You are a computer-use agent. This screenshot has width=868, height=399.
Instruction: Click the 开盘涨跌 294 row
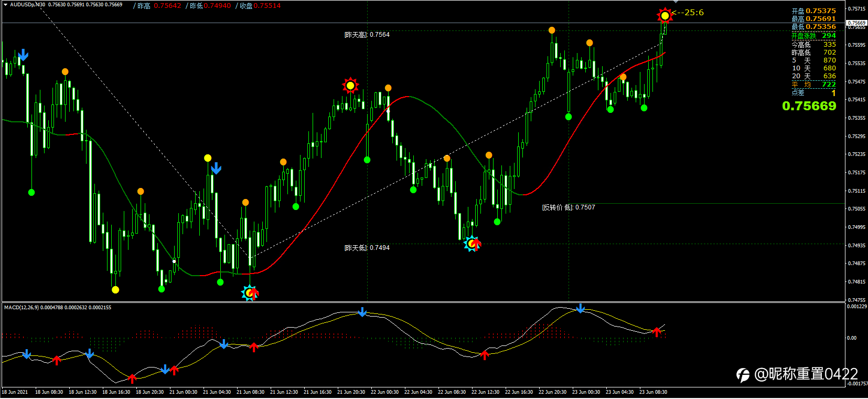814,36
